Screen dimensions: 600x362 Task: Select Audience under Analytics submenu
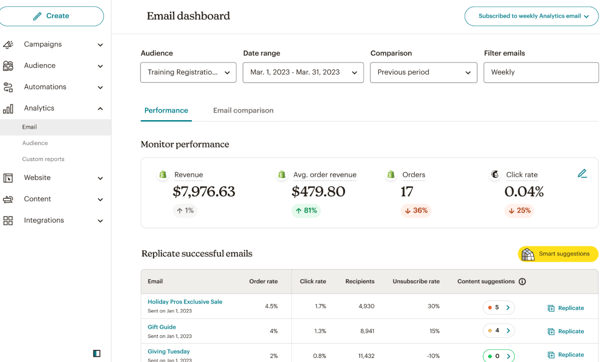coord(35,143)
